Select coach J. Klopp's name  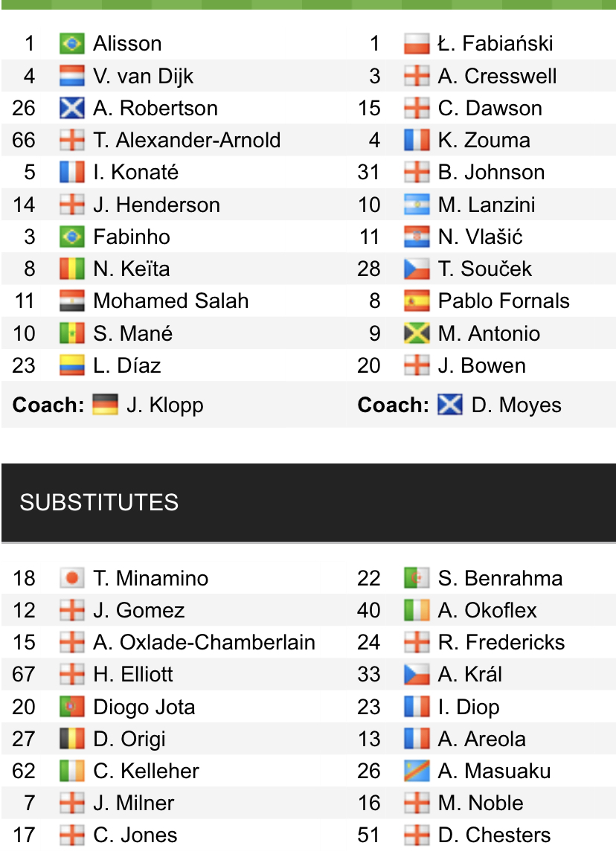point(164,405)
